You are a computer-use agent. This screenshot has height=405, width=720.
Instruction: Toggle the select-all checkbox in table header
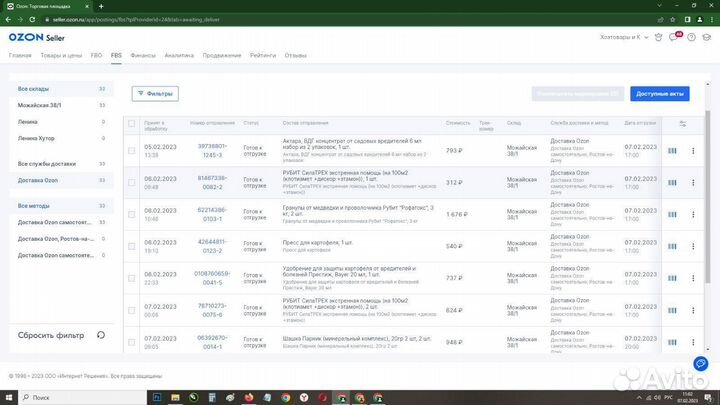click(x=131, y=124)
